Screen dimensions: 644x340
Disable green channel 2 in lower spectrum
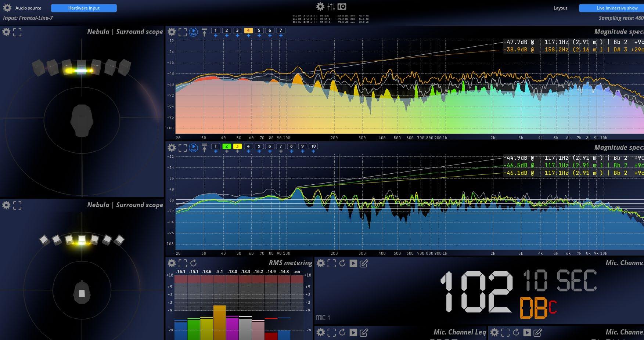[227, 146]
